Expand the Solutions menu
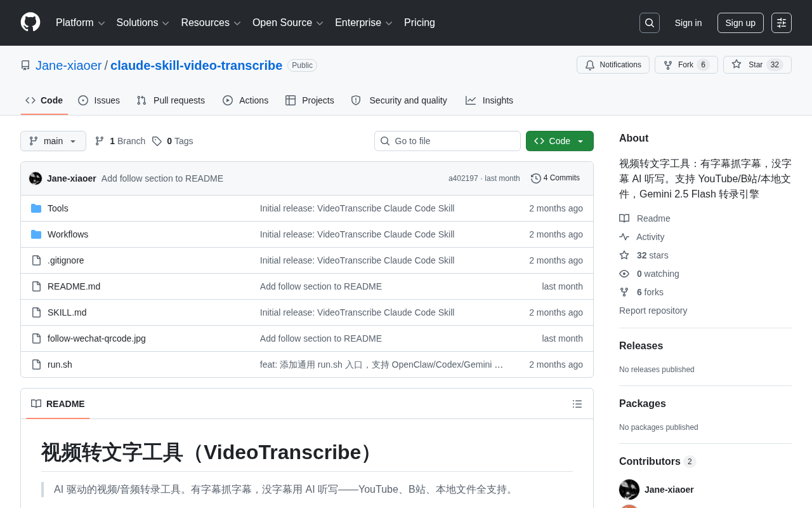812x508 pixels. pyautogui.click(x=143, y=23)
